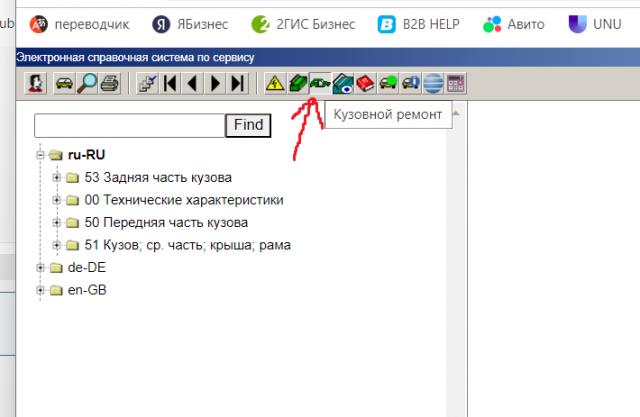Open the переводчик bookmark
Image resolution: width=640 pixels, height=417 pixels.
point(80,24)
